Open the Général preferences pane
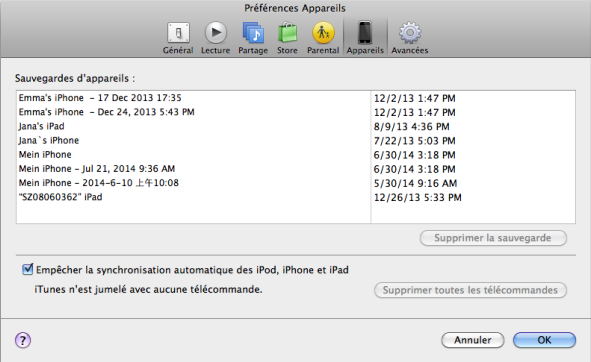Image resolution: width=591 pixels, height=362 pixels. tap(178, 38)
